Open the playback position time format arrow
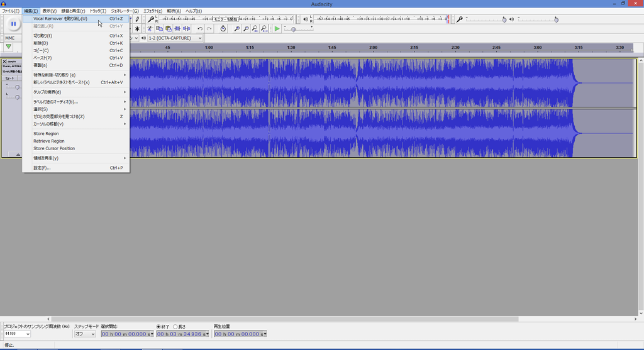This screenshot has width=644, height=350. pyautogui.click(x=265, y=334)
